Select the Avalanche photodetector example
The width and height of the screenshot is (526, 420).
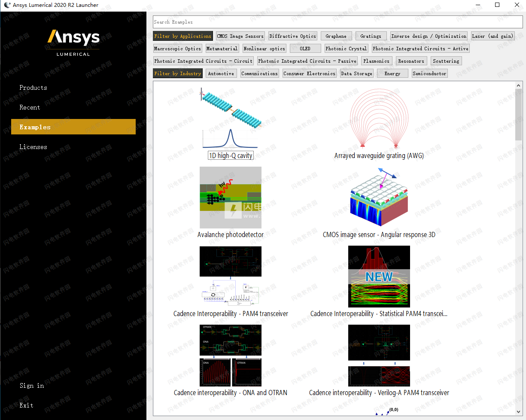(231, 203)
